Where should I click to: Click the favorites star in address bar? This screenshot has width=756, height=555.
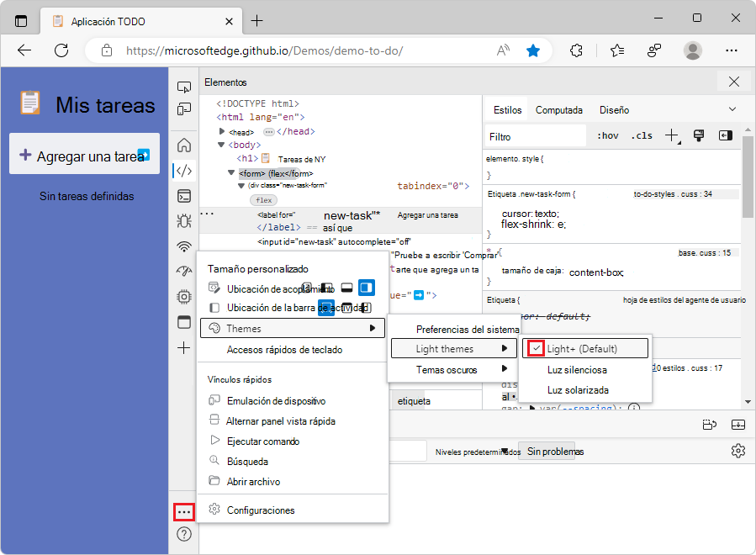533,50
